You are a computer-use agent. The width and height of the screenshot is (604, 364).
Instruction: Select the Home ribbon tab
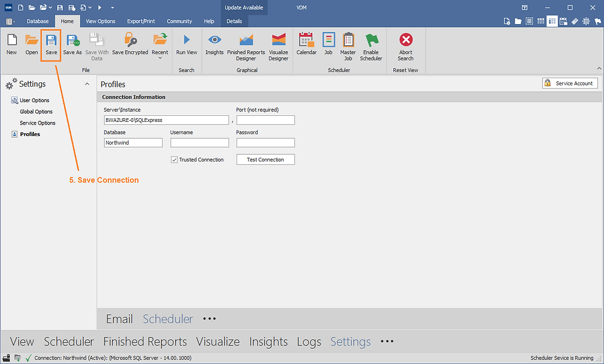pos(67,22)
